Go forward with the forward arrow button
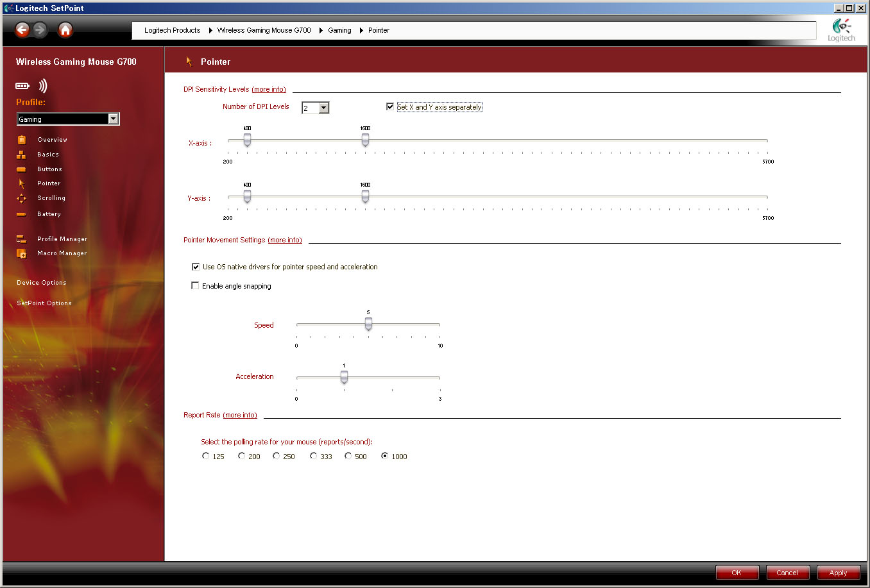Viewport: 870px width, 588px height. point(40,29)
